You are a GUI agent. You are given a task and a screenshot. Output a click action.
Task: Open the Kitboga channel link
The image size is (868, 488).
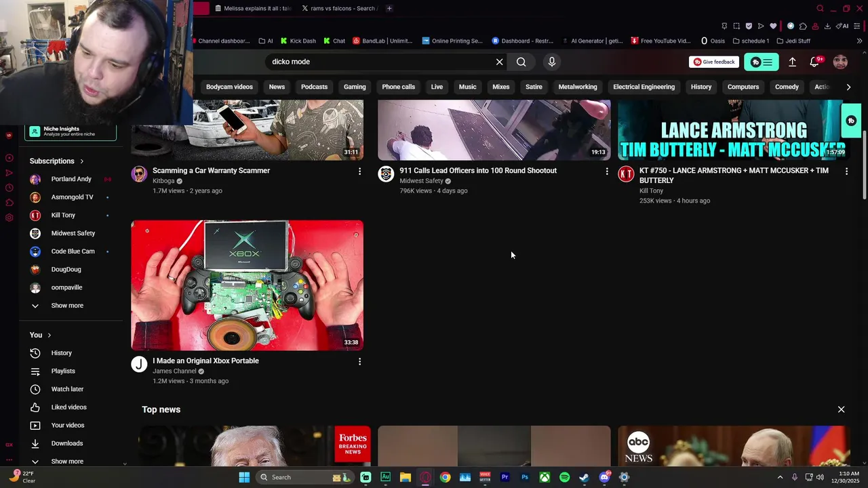point(163,181)
